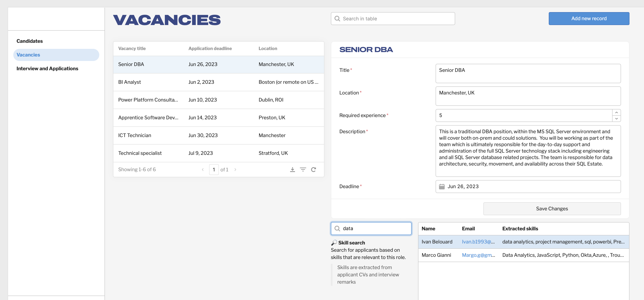The width and height of the screenshot is (644, 300).
Task: Click the Save Changes button
Action: click(552, 208)
